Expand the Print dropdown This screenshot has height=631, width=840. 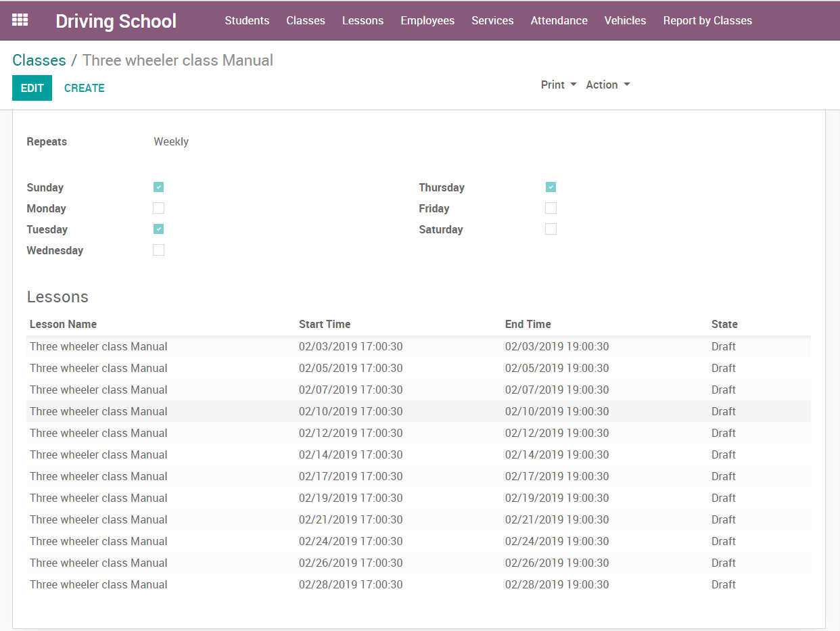[x=558, y=85]
